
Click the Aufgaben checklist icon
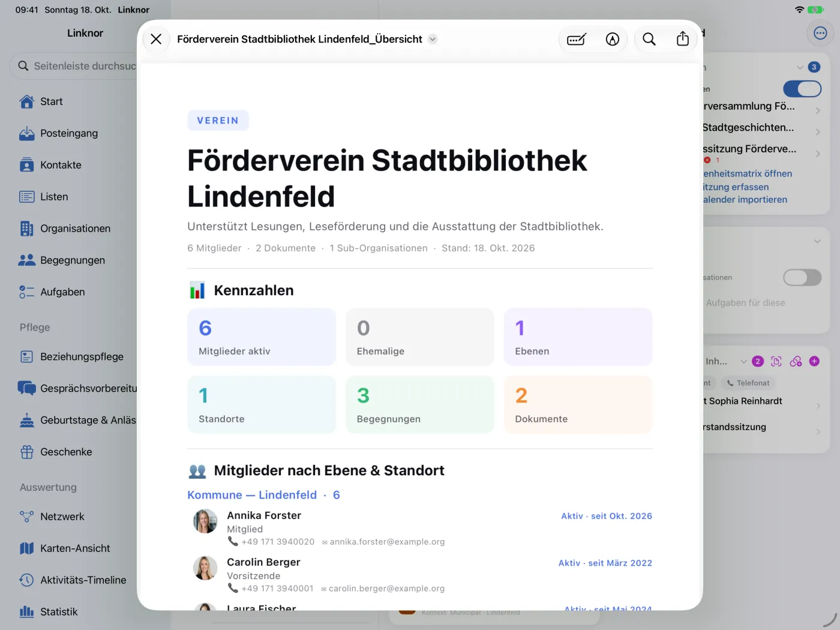[x=26, y=292]
